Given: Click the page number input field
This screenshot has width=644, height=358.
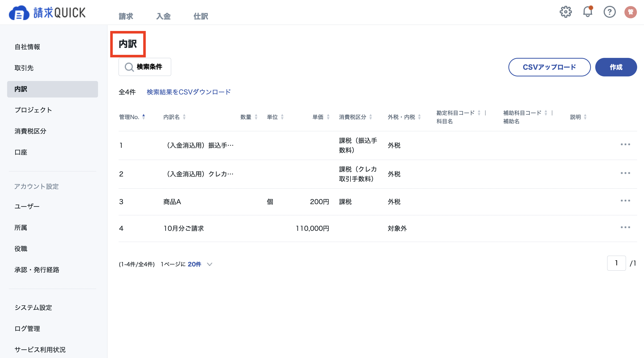Looking at the screenshot, I should [616, 263].
